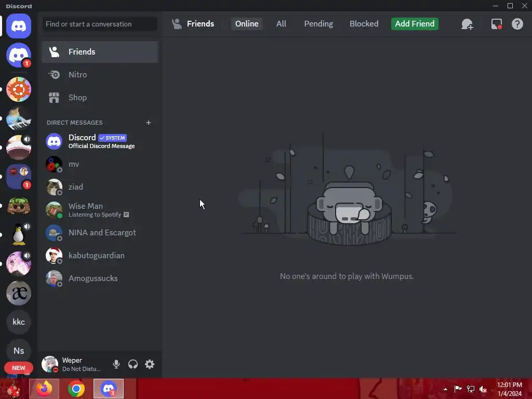Open the Discord home Direct Messages icon

pyautogui.click(x=19, y=26)
